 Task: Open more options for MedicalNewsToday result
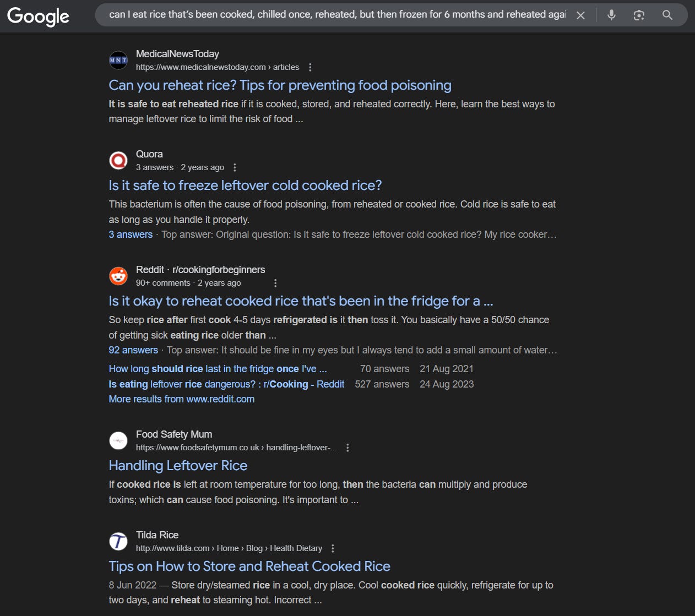(310, 67)
